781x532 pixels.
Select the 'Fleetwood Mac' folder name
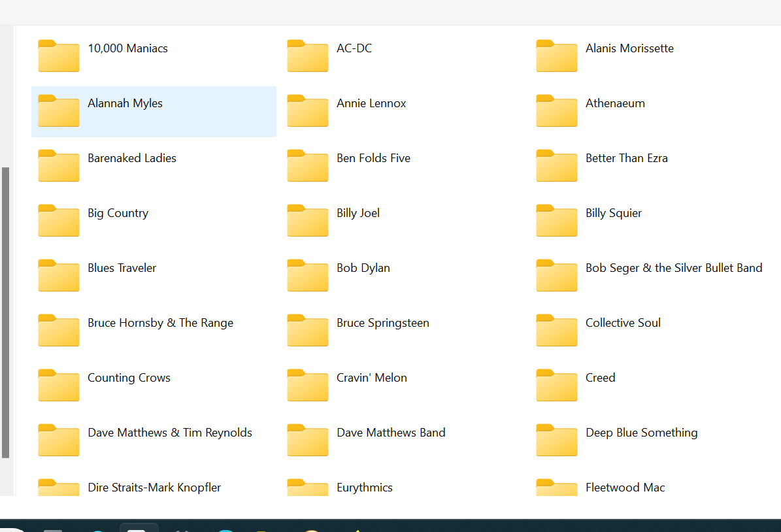(x=625, y=488)
